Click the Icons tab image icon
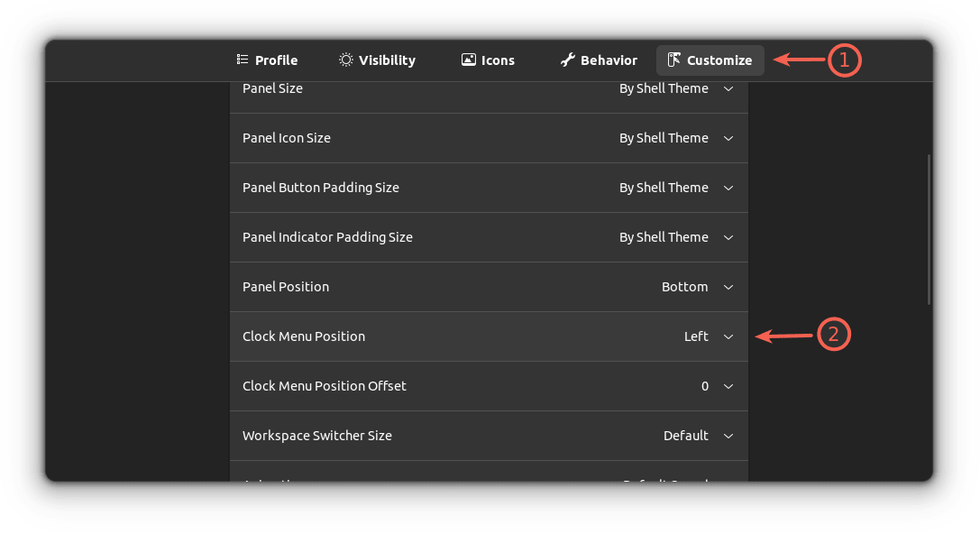 (x=469, y=60)
